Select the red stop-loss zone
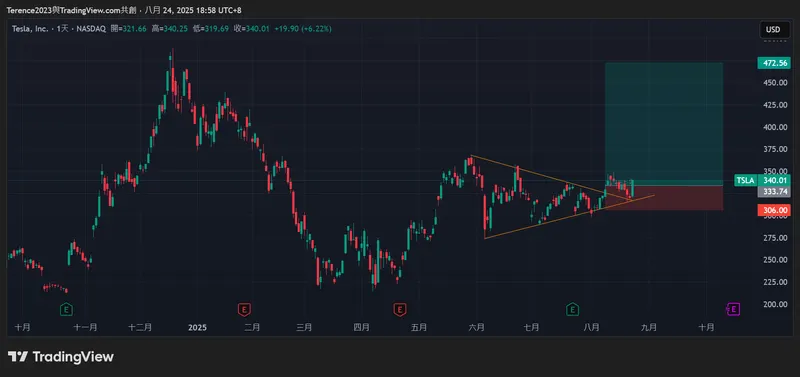 [x=664, y=198]
